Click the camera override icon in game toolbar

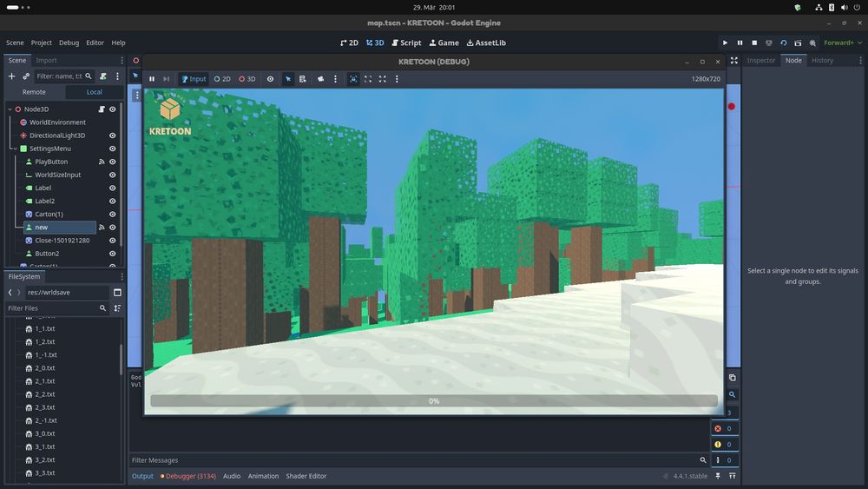coord(320,79)
